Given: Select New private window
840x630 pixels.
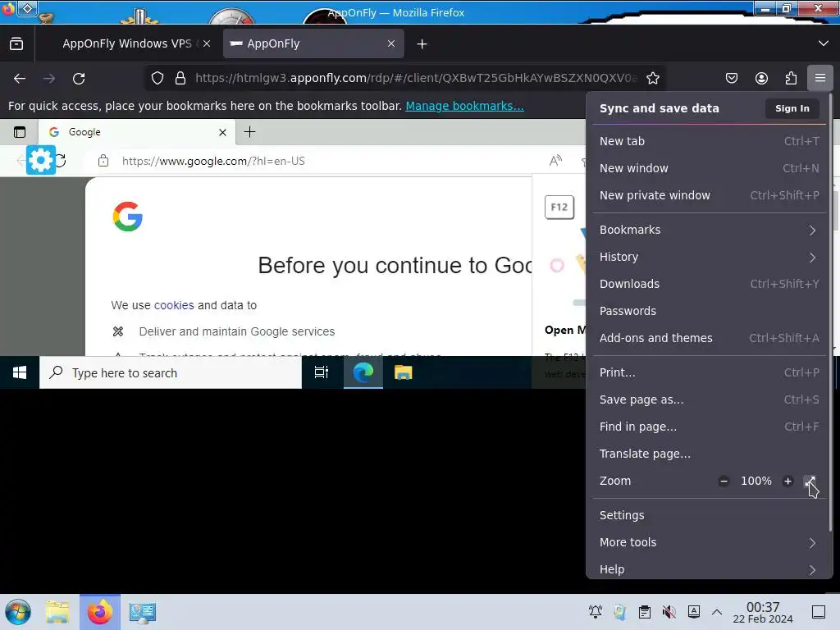Looking at the screenshot, I should click(710, 195).
